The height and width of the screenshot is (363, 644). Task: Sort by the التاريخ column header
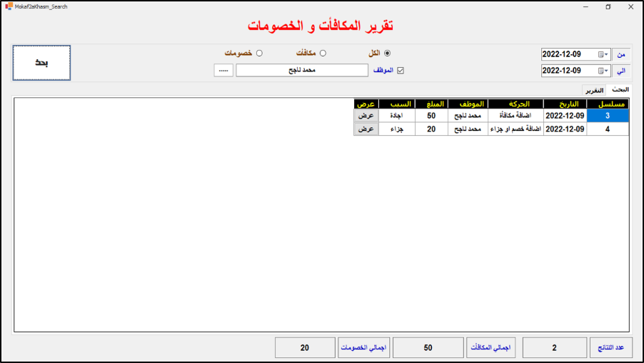565,104
